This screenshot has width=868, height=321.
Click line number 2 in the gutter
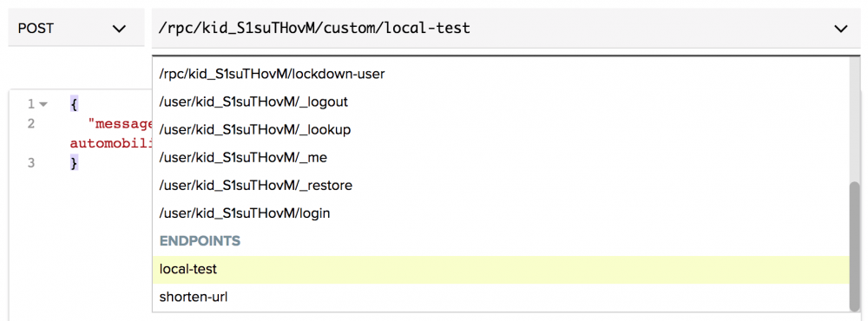tap(31, 123)
